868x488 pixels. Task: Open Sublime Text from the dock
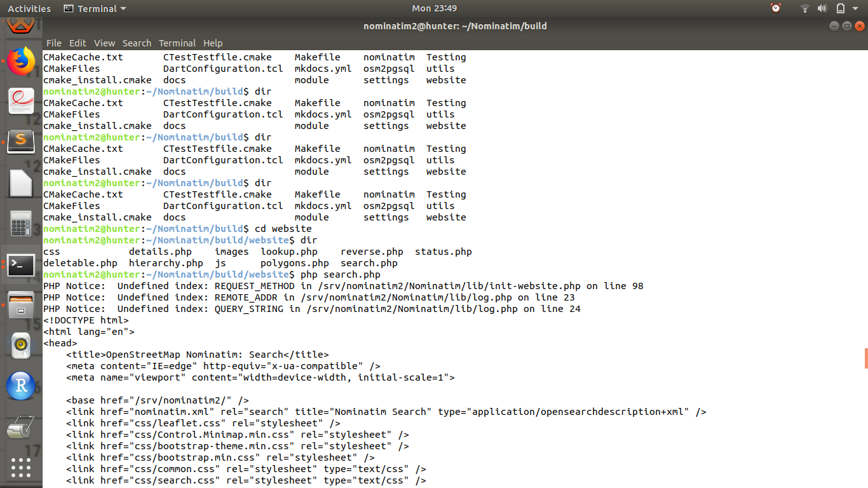click(x=21, y=141)
